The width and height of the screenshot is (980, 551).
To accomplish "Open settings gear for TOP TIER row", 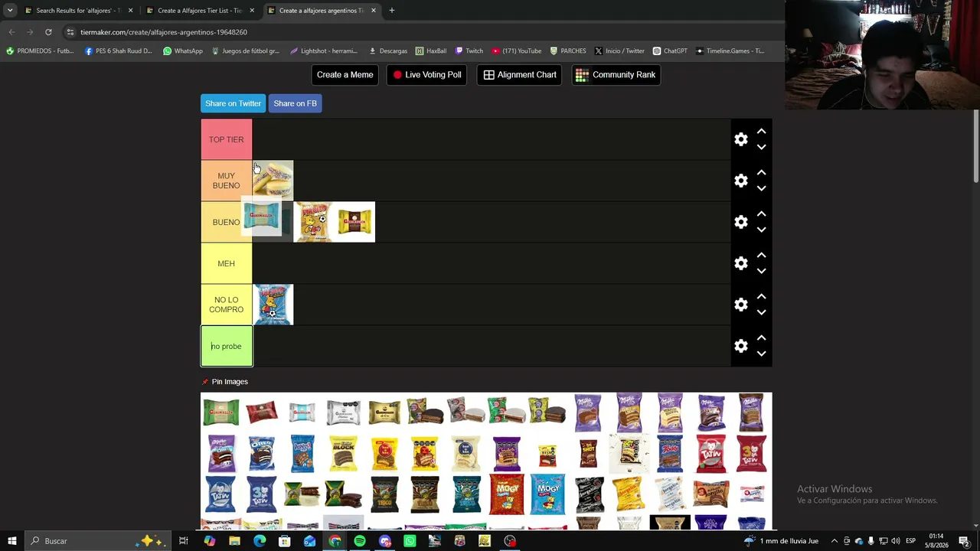I will pyautogui.click(x=740, y=139).
